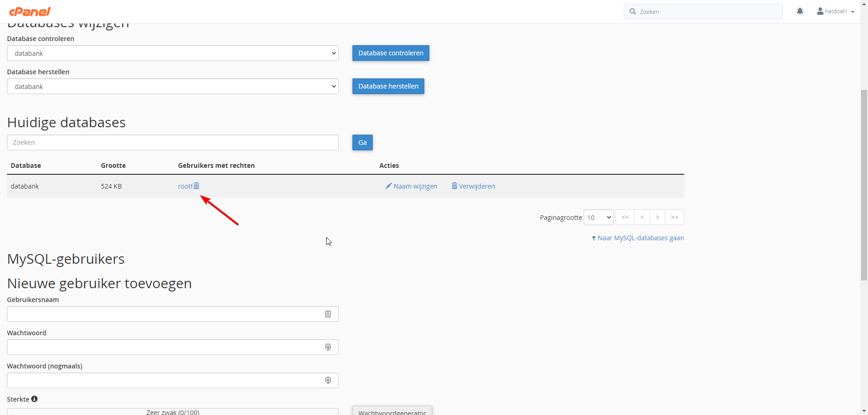The width and height of the screenshot is (868, 415).
Task: Click the Sterkte info icon
Action: pos(35,399)
